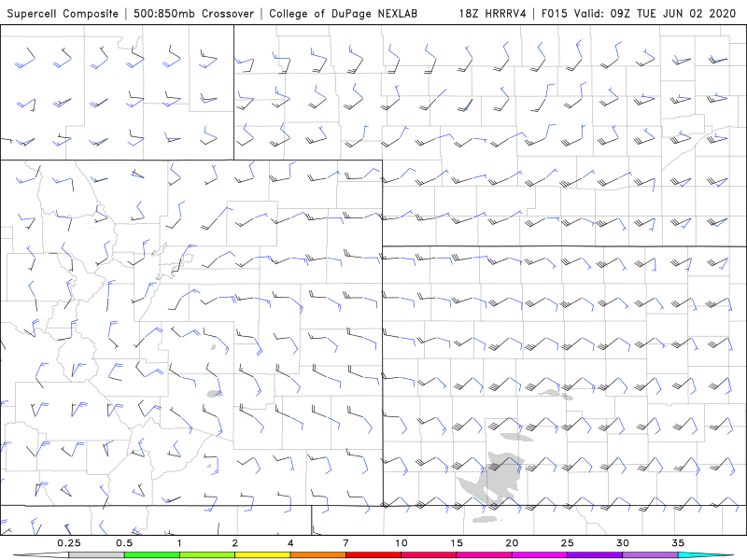Click the "500:850mb Crossover" header label
This screenshot has height=560, width=747.
pyautogui.click(x=194, y=13)
